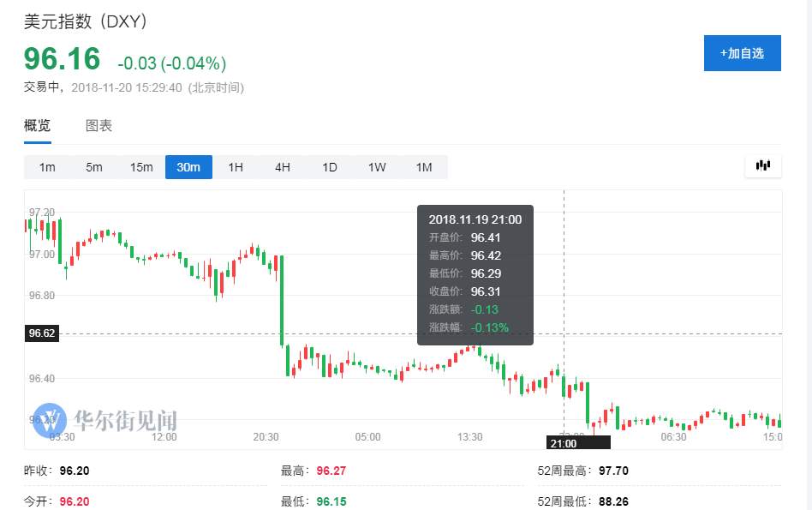Image resolution: width=812 pixels, height=510 pixels.
Task: Select the 1H interval
Action: click(236, 167)
